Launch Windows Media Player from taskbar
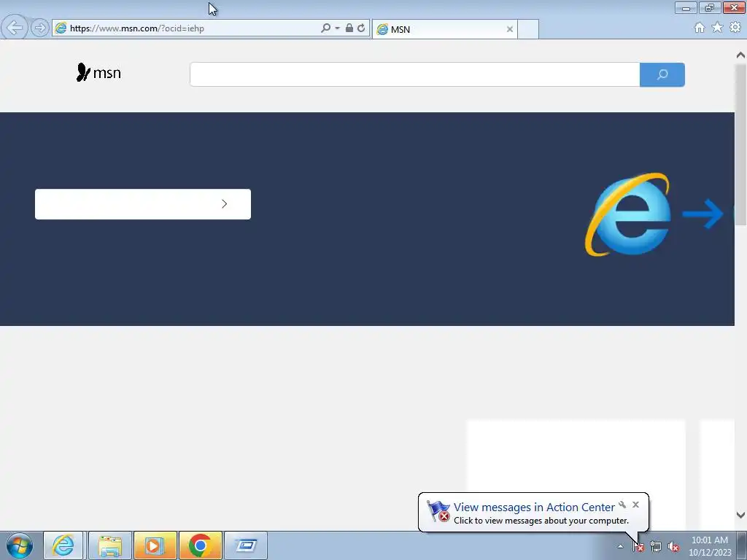Viewport: 747px width, 560px height. click(x=155, y=545)
